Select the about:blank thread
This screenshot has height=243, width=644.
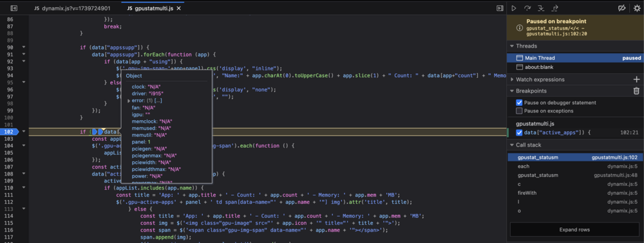pyautogui.click(x=575, y=67)
